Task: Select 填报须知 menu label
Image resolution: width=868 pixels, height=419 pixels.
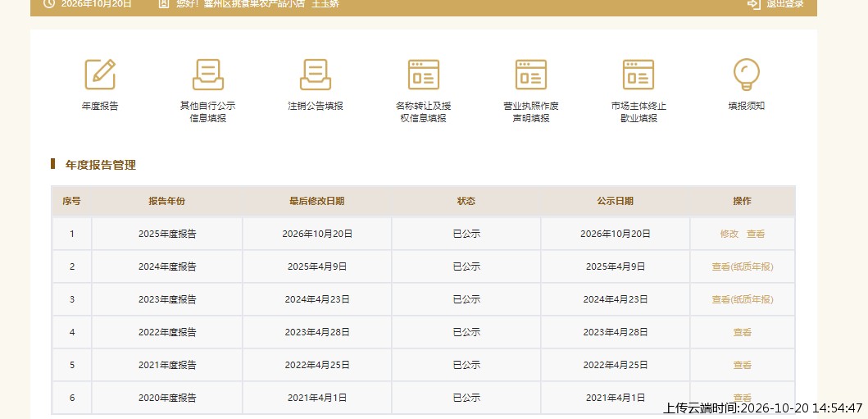Action: coord(746,106)
